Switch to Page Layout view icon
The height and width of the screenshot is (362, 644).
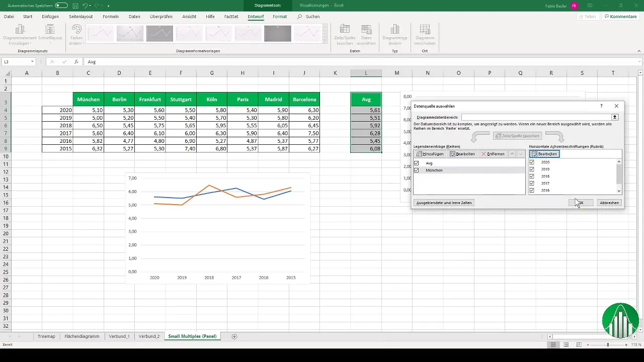click(566, 345)
